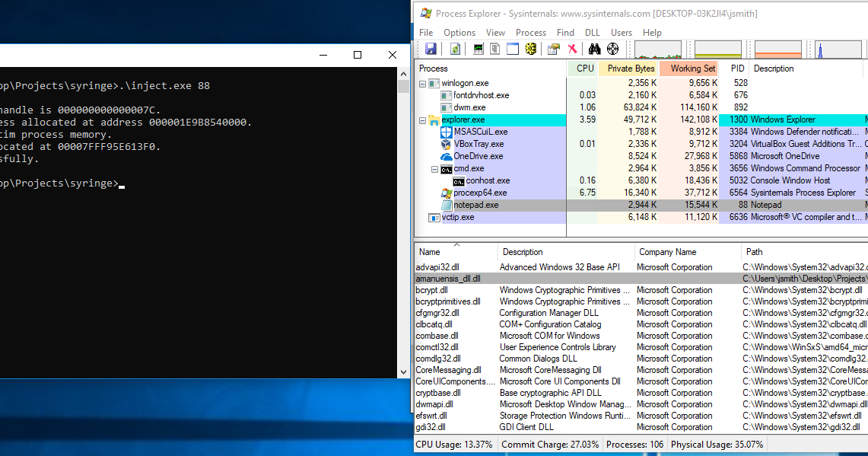Sort DLL pane by Path column header
868x456 pixels.
click(x=804, y=252)
